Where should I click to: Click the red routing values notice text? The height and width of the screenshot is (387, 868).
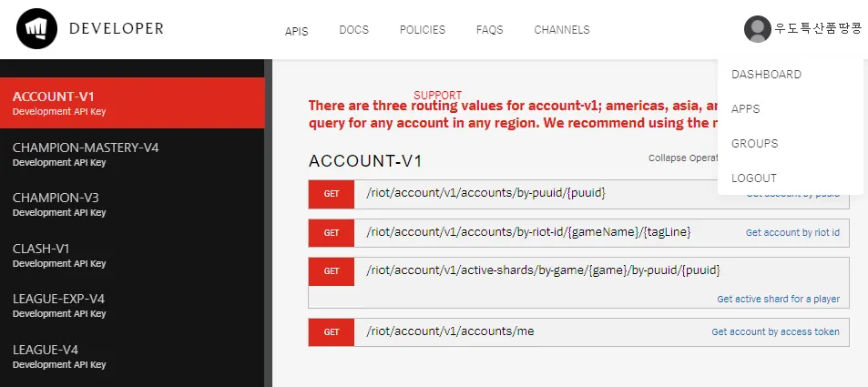(x=513, y=114)
